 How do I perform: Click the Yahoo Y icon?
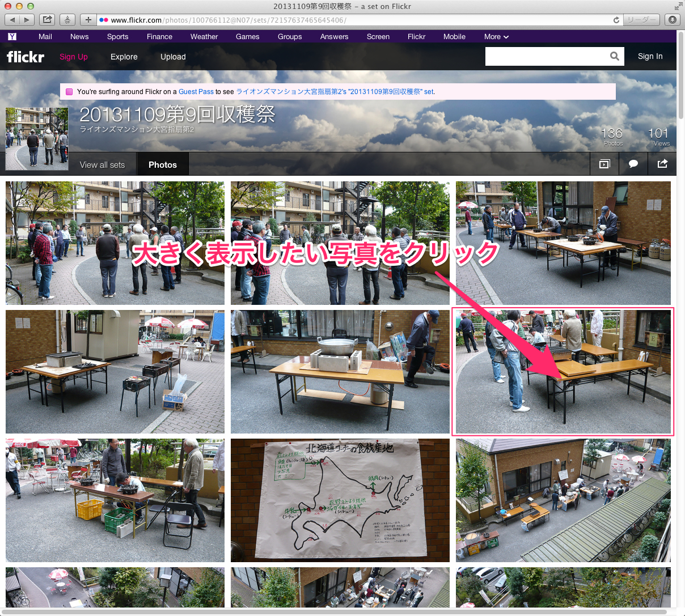pyautogui.click(x=12, y=36)
